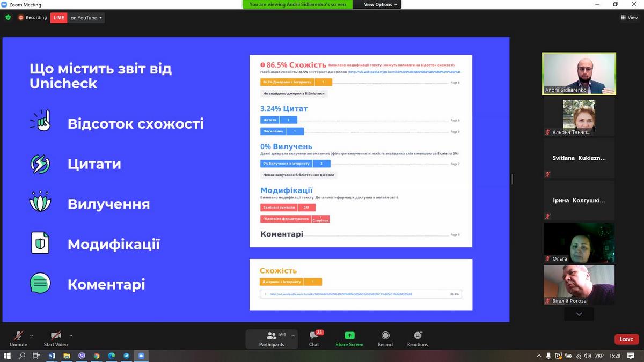
Task: Click the green encryption shield icon
Action: 8,17
